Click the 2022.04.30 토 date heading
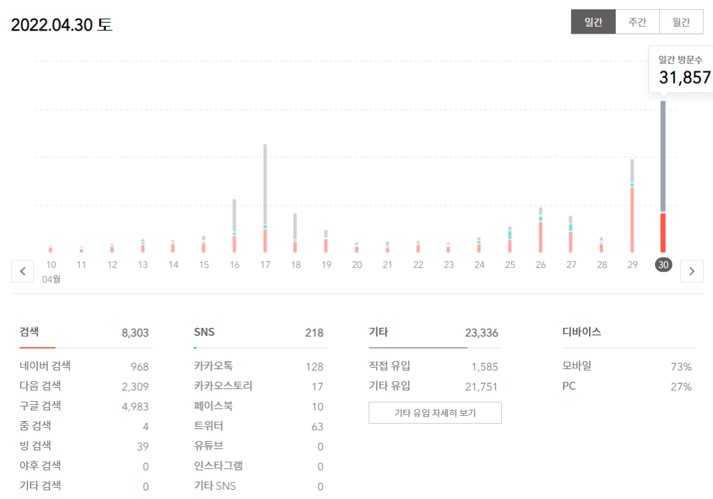 [61, 25]
